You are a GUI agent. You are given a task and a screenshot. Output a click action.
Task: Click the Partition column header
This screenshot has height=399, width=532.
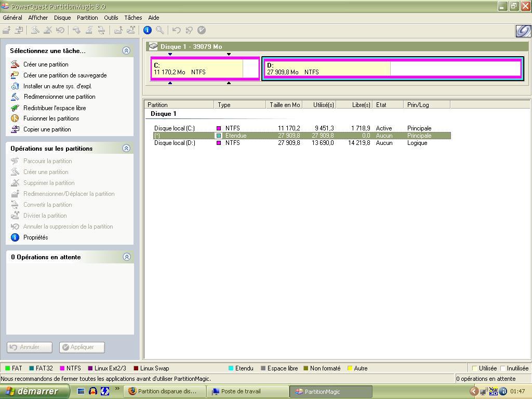tap(179, 105)
